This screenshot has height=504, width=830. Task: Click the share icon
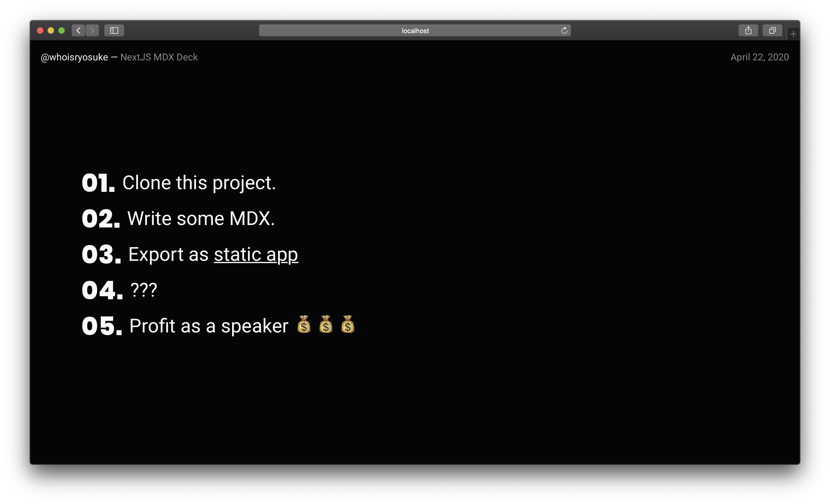tap(748, 30)
